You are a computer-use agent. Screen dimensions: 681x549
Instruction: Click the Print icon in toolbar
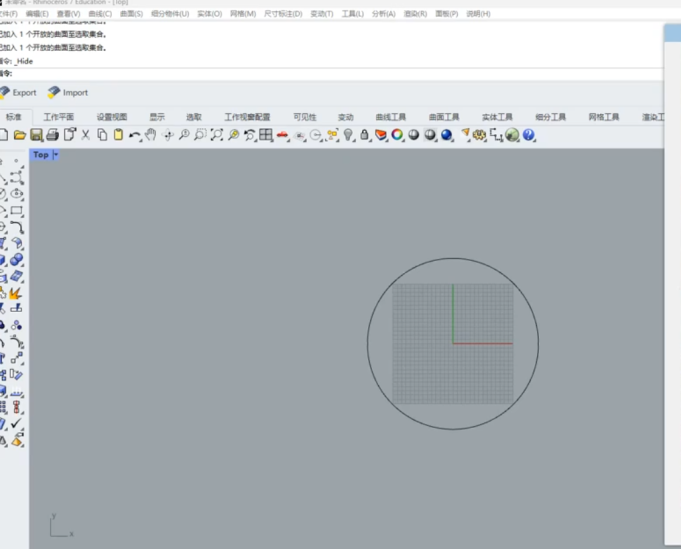[x=52, y=135]
